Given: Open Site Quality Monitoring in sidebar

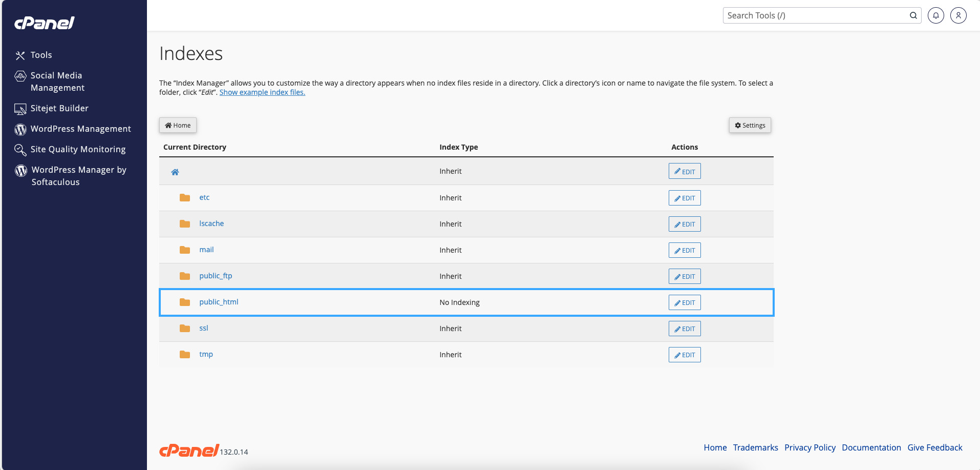Looking at the screenshot, I should pos(78,149).
